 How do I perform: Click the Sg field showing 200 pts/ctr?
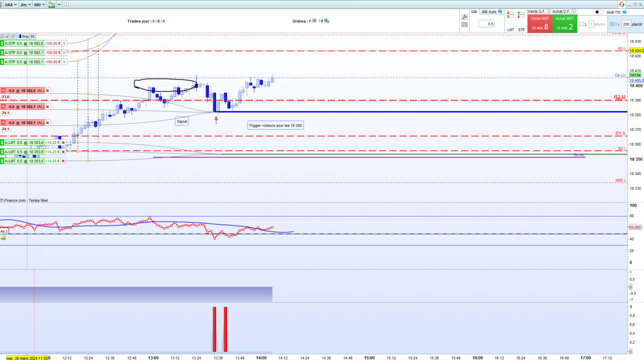point(626,24)
